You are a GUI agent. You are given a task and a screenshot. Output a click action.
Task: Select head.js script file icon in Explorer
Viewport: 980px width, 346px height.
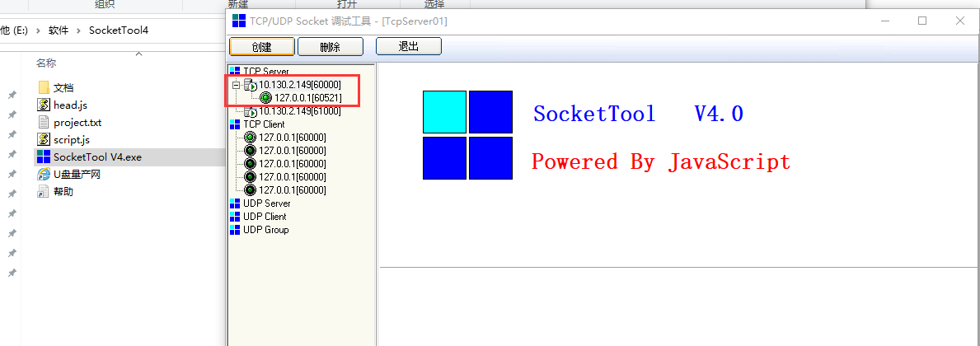(44, 105)
